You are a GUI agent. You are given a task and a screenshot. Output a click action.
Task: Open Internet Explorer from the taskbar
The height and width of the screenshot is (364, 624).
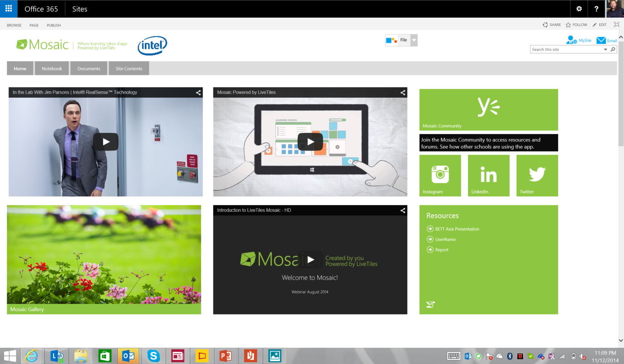point(32,356)
